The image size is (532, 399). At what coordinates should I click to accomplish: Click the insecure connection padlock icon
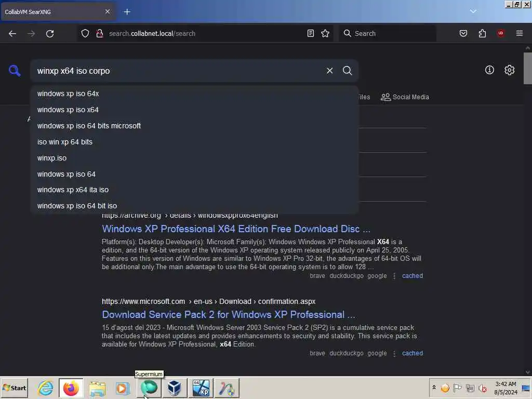99,34
